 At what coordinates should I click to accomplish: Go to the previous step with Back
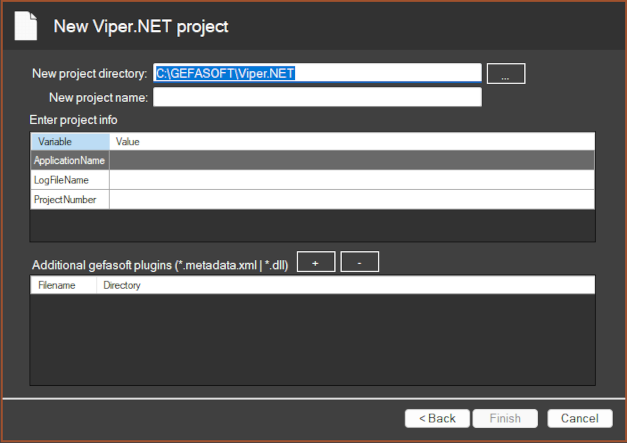click(437, 418)
